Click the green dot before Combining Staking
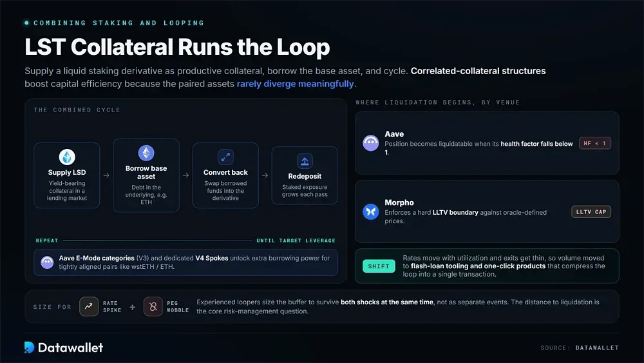This screenshot has height=363, width=644. 26,23
